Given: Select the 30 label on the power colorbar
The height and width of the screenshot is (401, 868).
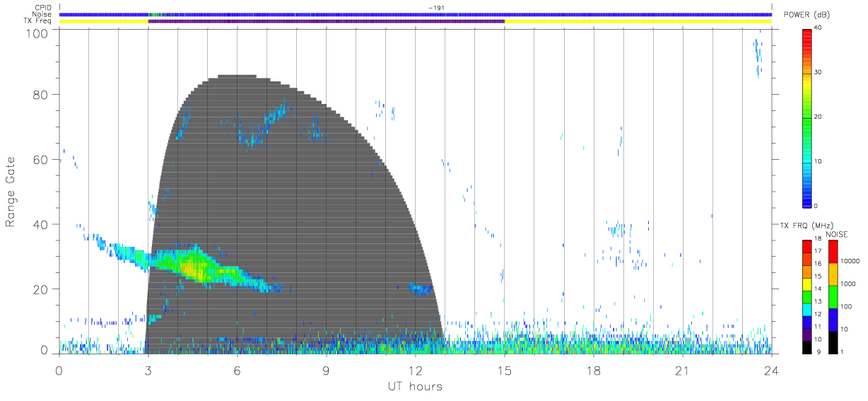Looking at the screenshot, I should (819, 72).
